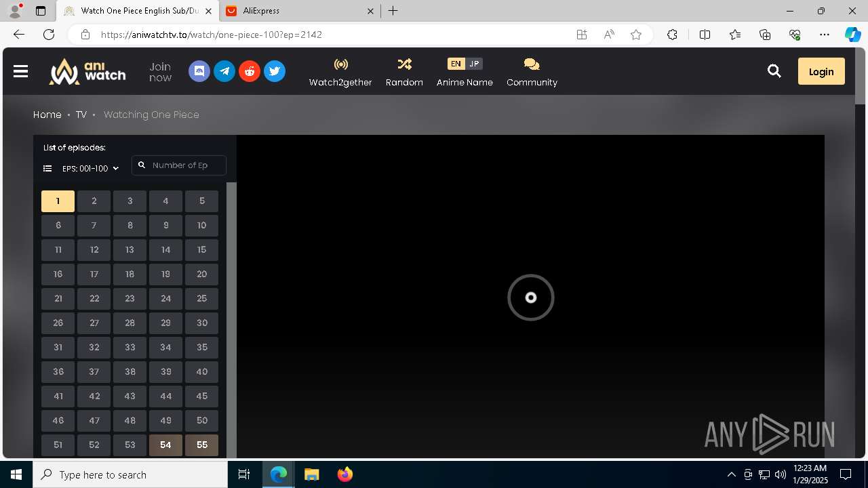Screen dimensions: 868x488
Task: Open the Copilot sidebar
Action: 853,35
